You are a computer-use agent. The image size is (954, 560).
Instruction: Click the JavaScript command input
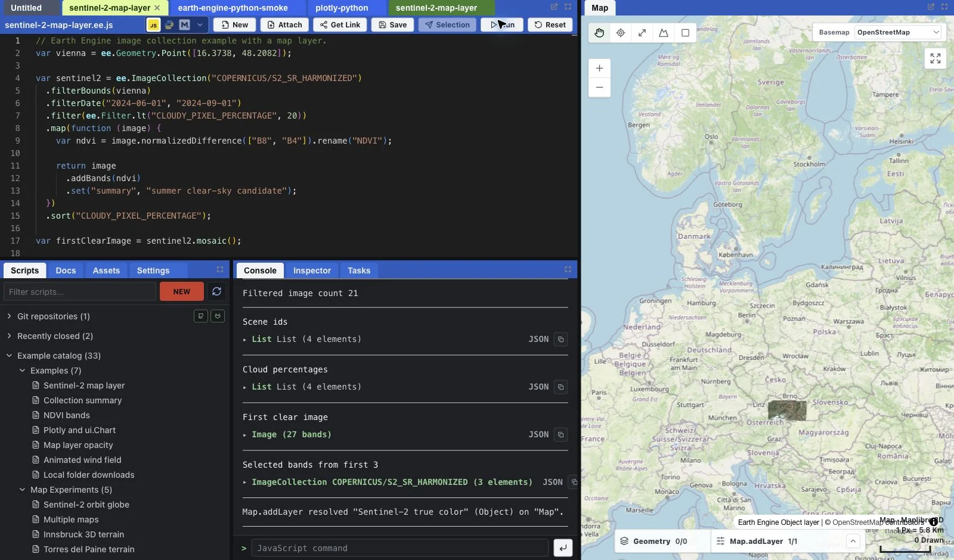(399, 548)
